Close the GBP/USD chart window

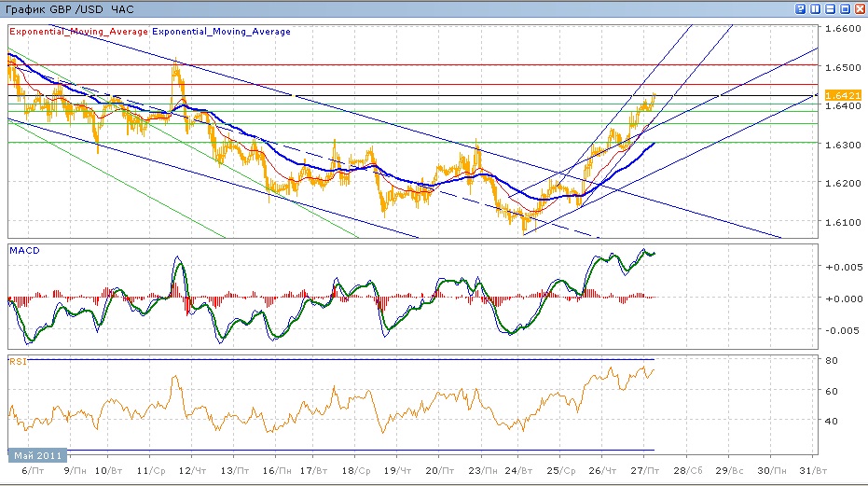(x=861, y=9)
